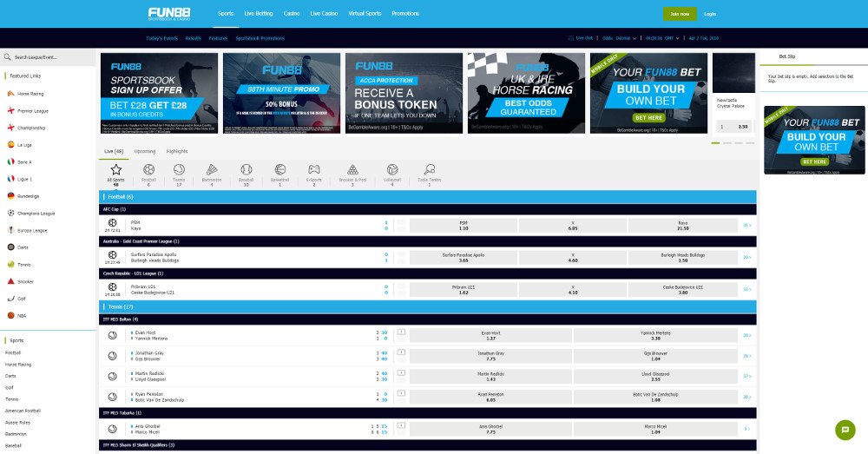Screen dimensions: 868x454
Task: Click the Europa League trophy icon
Action: tap(10, 230)
